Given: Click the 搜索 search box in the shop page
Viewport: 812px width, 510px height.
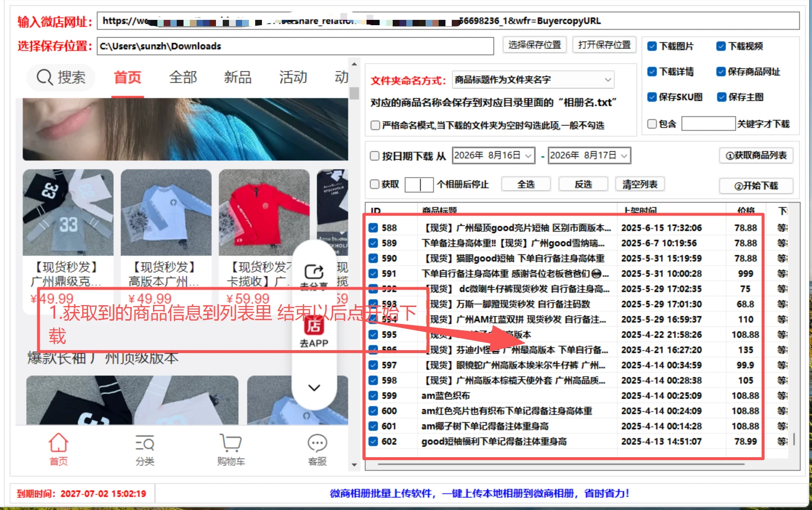Looking at the screenshot, I should pos(61,77).
